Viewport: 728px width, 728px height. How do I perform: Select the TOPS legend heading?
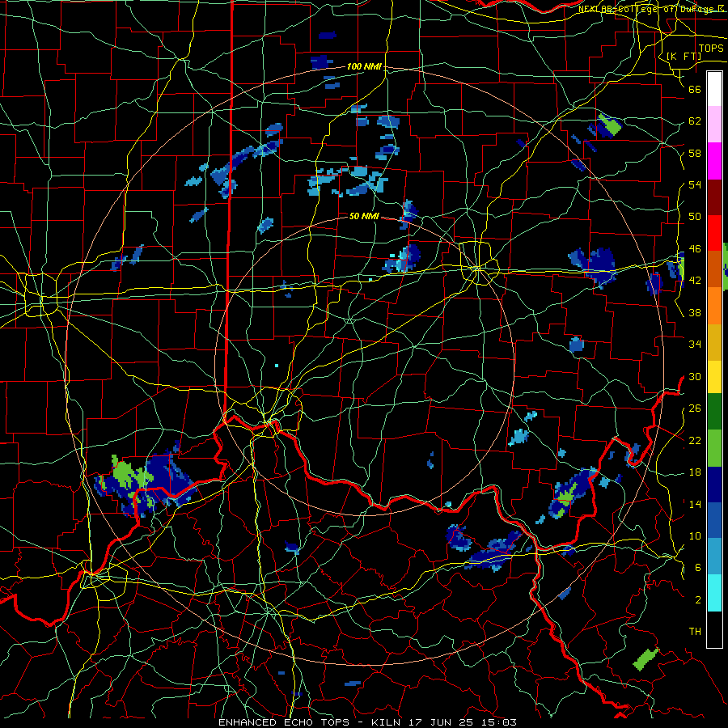(711, 49)
